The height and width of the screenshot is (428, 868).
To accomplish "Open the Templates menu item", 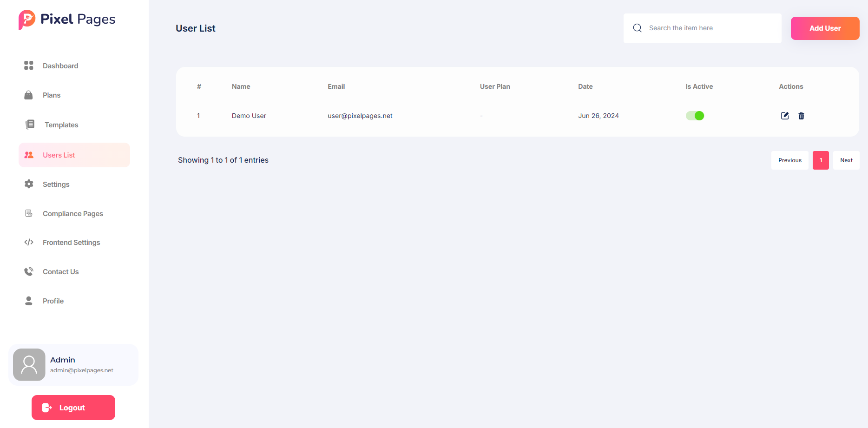I will coord(74,125).
